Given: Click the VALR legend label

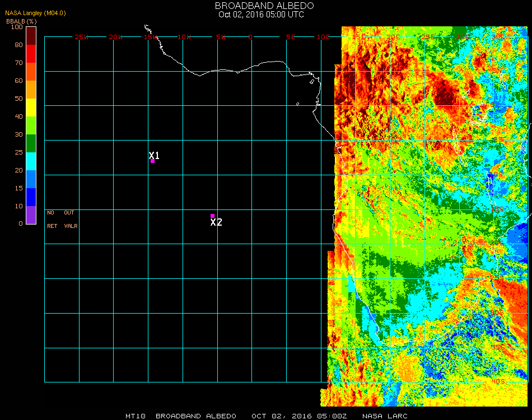Looking at the screenshot, I should (x=71, y=226).
